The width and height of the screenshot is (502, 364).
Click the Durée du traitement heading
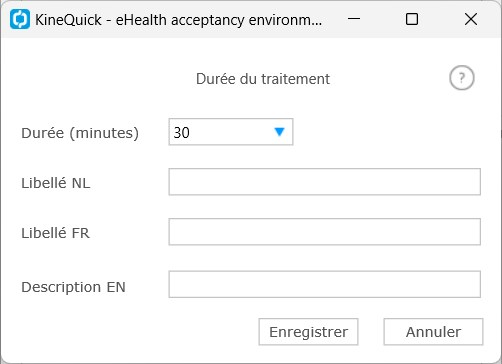coord(263,79)
